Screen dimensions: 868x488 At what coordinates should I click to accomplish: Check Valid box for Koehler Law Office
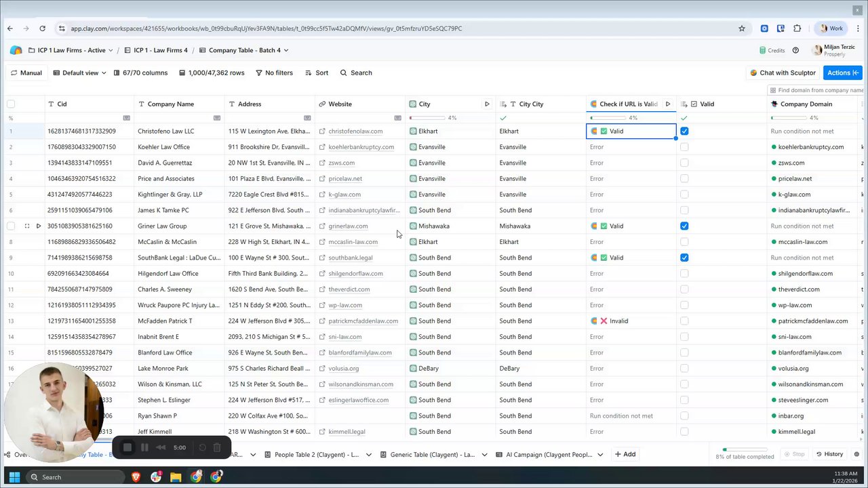[x=684, y=146]
